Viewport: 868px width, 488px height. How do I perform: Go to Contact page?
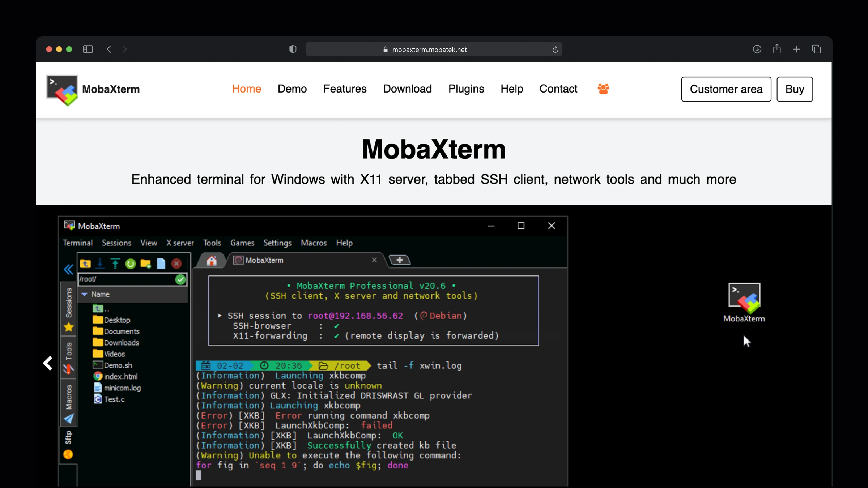pos(558,89)
